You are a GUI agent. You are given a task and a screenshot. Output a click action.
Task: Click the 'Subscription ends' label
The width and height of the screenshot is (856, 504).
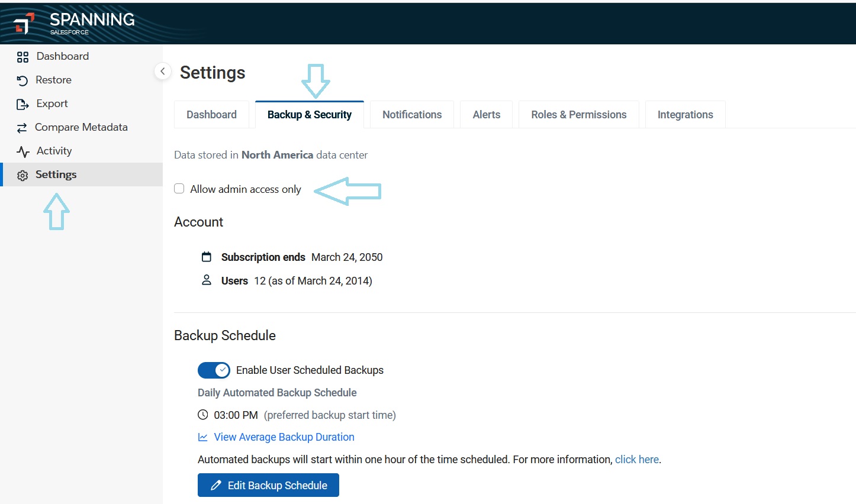pyautogui.click(x=263, y=257)
